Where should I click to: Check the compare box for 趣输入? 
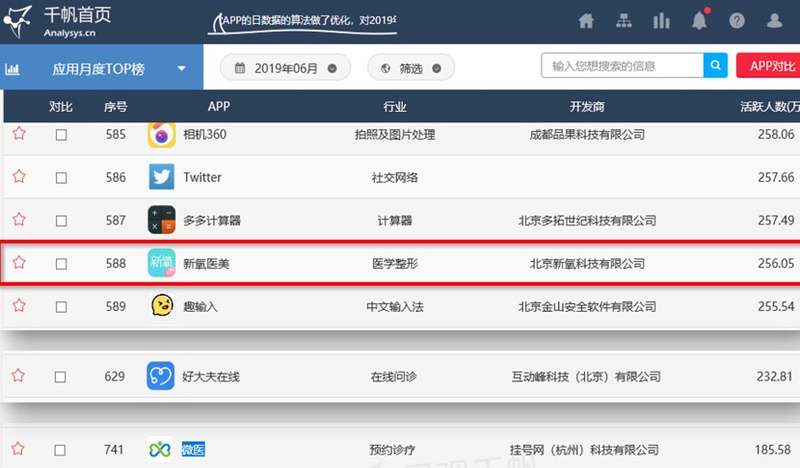click(x=61, y=307)
